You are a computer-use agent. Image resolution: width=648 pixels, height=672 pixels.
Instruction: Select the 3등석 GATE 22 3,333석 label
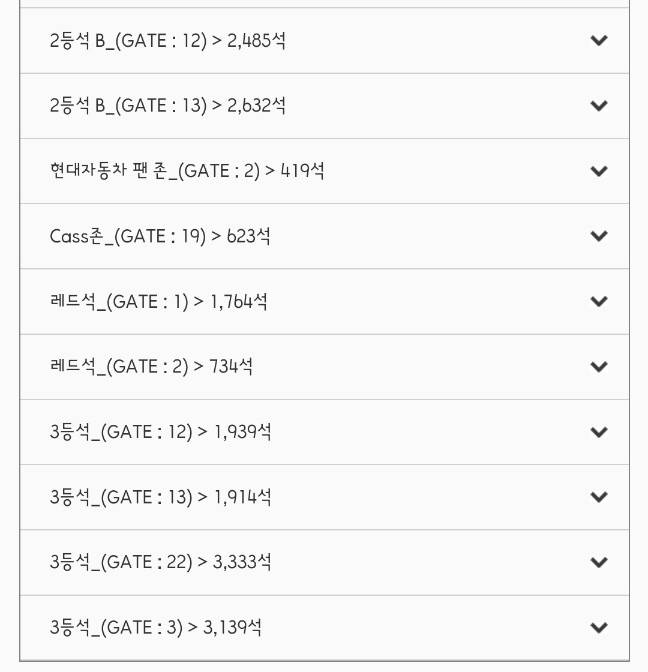[160, 563]
